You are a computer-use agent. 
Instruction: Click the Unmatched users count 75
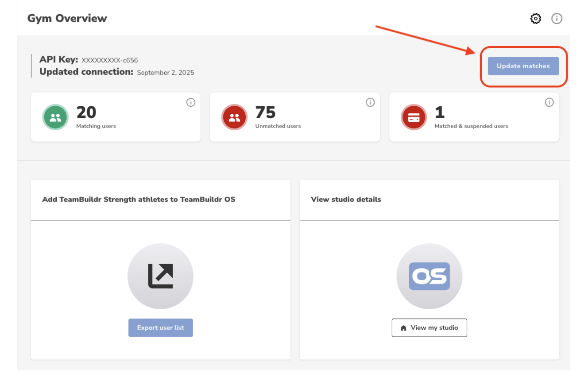266,113
